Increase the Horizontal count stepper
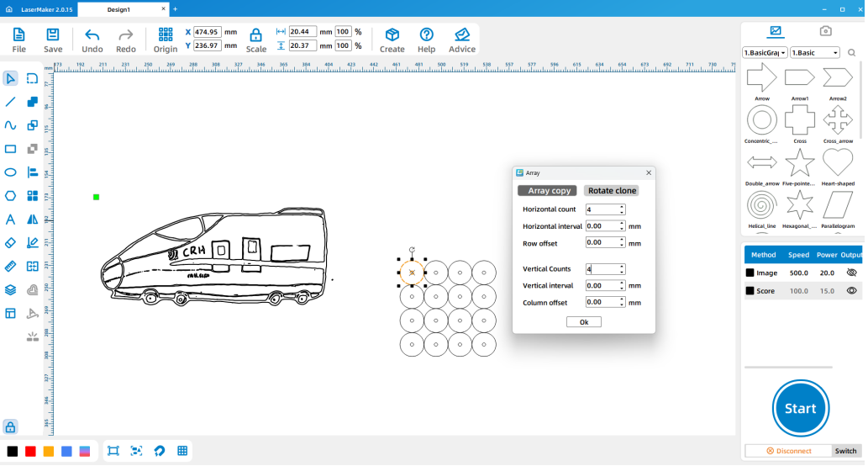Screen dimensions: 868x466 point(622,206)
